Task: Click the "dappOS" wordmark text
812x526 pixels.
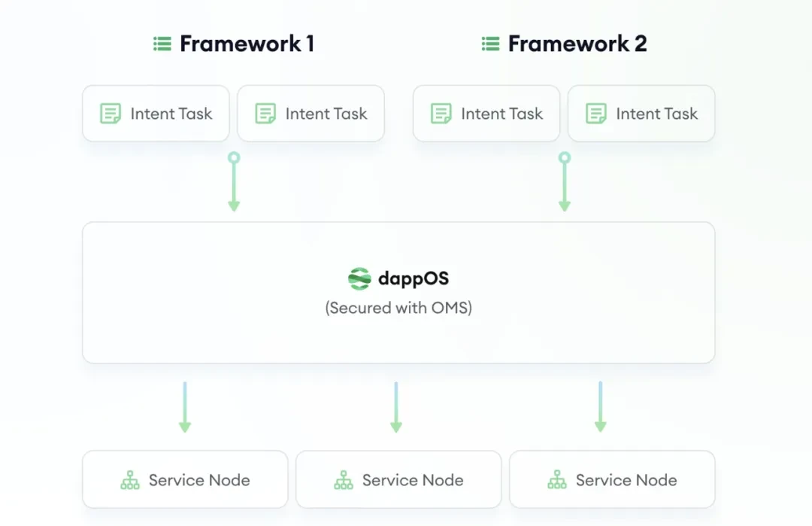Action: pyautogui.click(x=414, y=279)
